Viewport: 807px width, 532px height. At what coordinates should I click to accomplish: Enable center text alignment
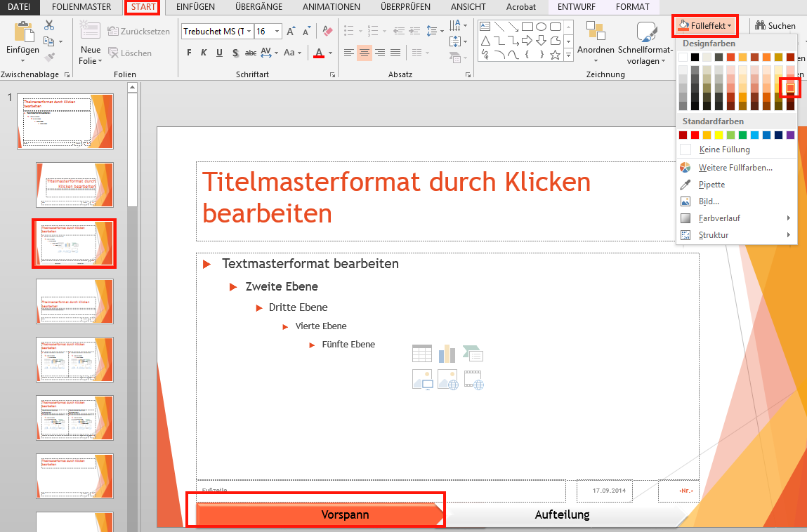coord(364,53)
